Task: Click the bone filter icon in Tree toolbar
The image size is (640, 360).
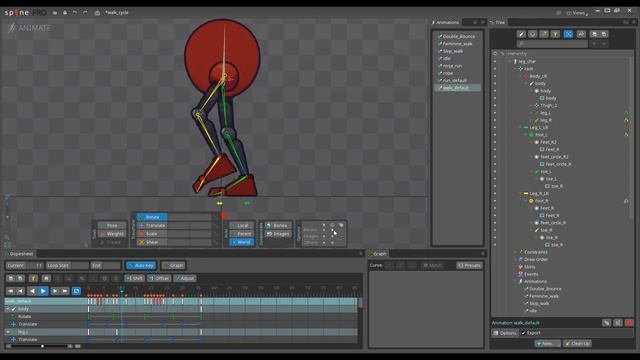Action: tap(521, 34)
